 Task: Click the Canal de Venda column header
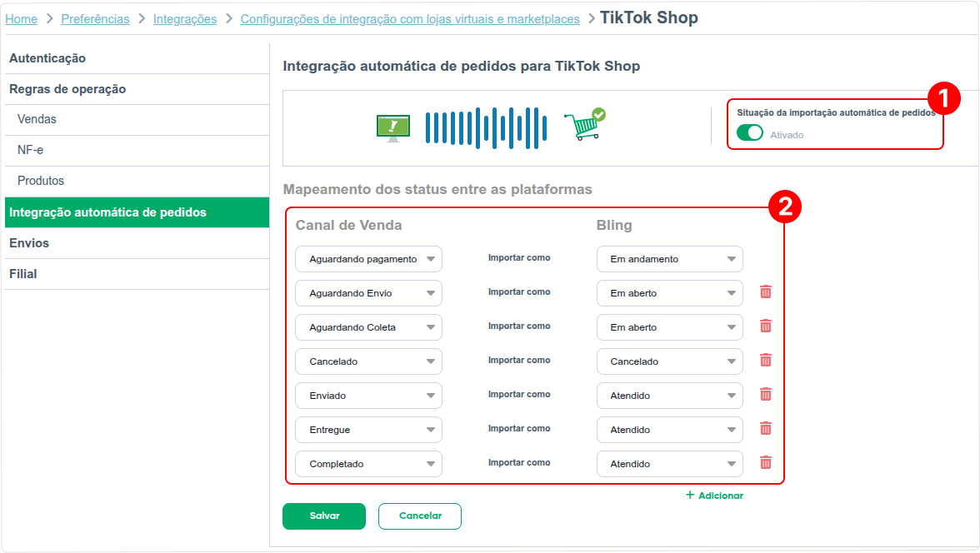(348, 225)
